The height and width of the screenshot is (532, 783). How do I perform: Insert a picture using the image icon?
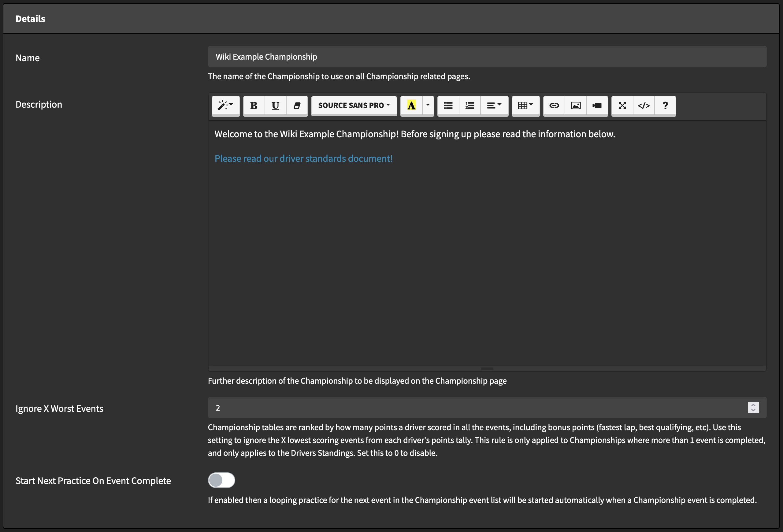point(575,105)
